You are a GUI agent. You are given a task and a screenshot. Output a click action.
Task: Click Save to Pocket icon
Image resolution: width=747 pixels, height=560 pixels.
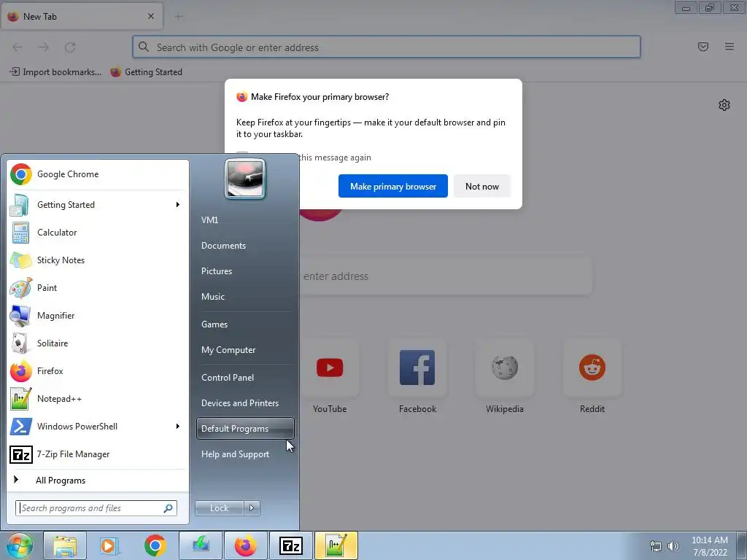point(703,47)
